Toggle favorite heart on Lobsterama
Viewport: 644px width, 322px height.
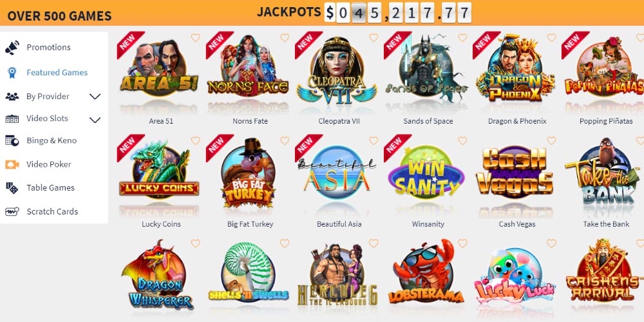click(462, 243)
